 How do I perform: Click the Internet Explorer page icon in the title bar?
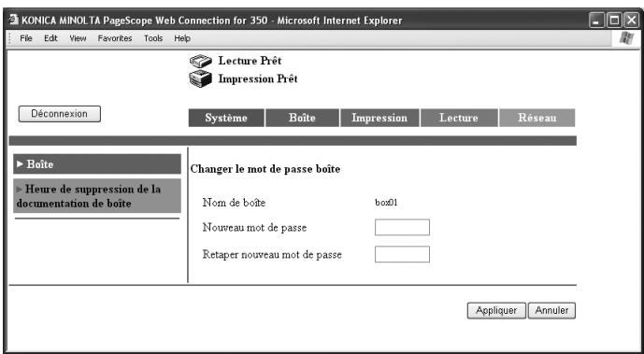(14, 21)
